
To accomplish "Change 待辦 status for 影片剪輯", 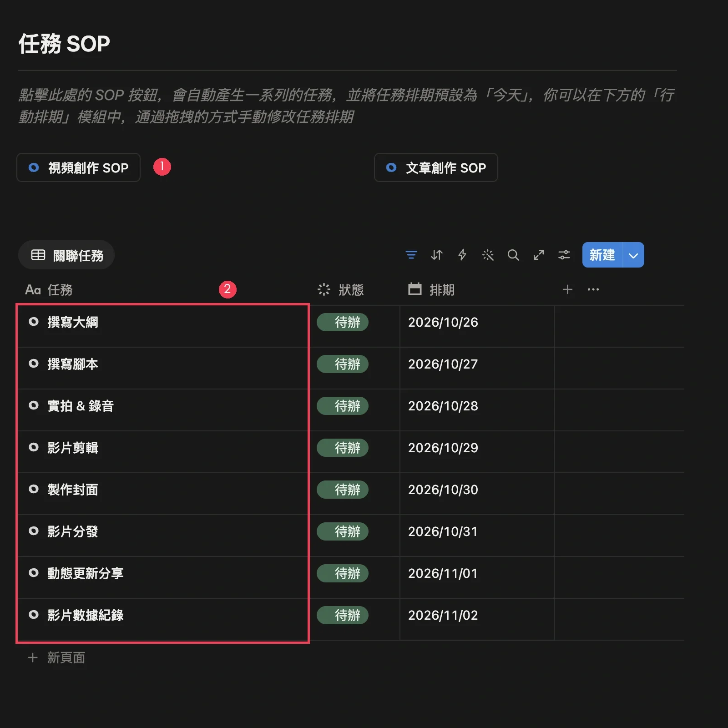I will 343,448.
